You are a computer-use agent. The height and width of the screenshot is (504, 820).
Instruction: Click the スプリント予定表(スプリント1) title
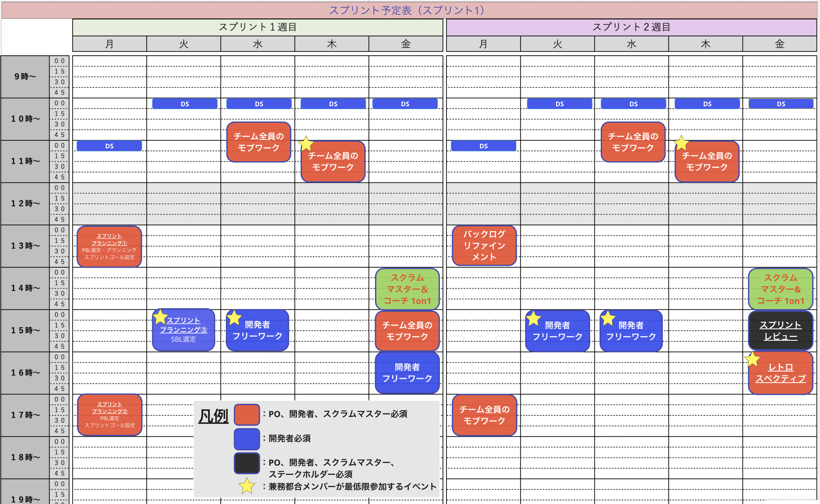tap(407, 10)
